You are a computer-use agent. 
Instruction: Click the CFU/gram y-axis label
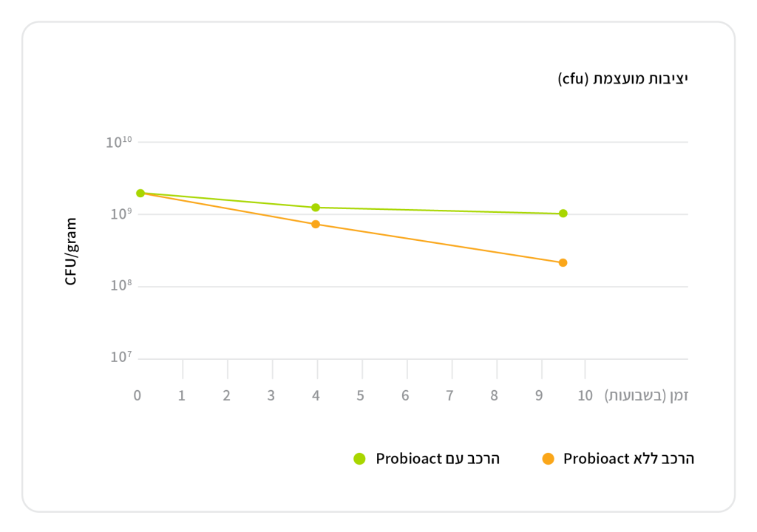coord(71,251)
